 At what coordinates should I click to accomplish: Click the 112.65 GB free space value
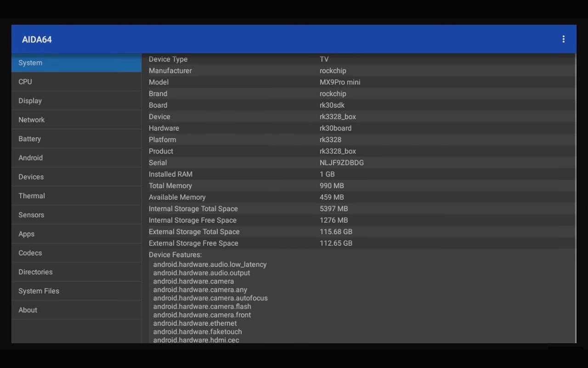(336, 243)
